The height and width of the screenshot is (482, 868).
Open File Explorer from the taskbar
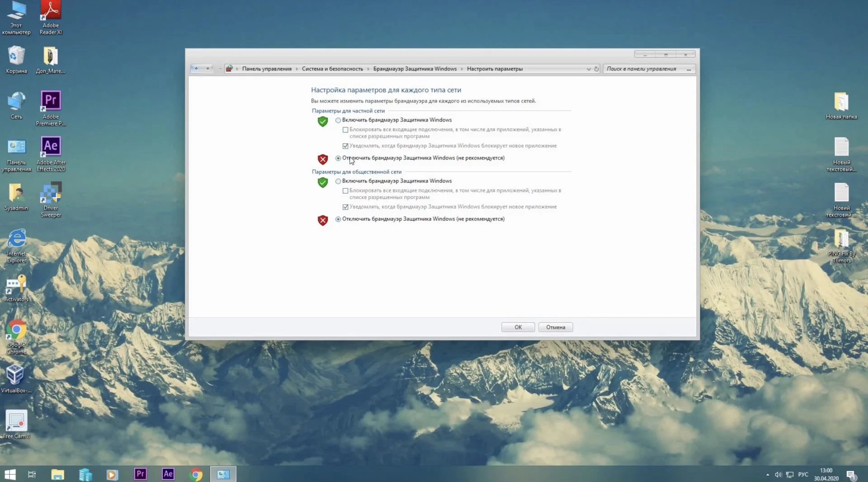click(x=57, y=474)
